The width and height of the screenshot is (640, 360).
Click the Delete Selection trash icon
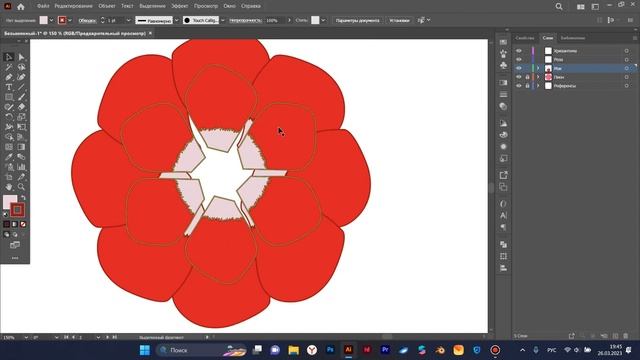tap(626, 336)
